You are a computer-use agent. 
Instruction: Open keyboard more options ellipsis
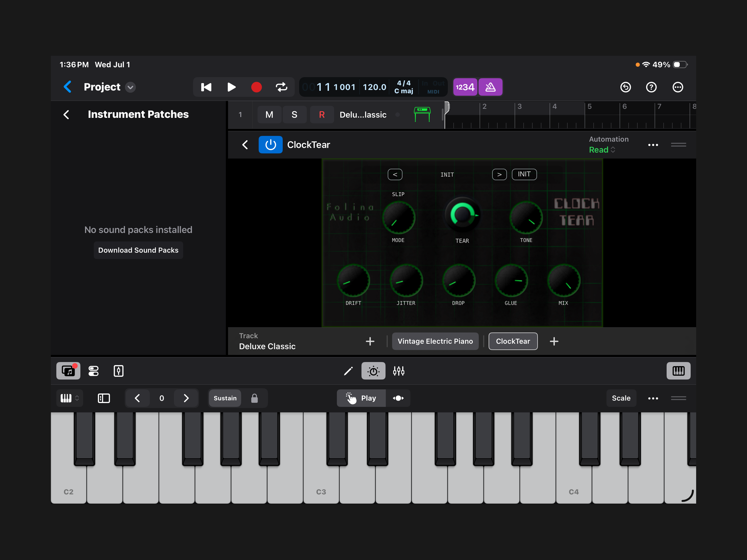[x=653, y=398]
